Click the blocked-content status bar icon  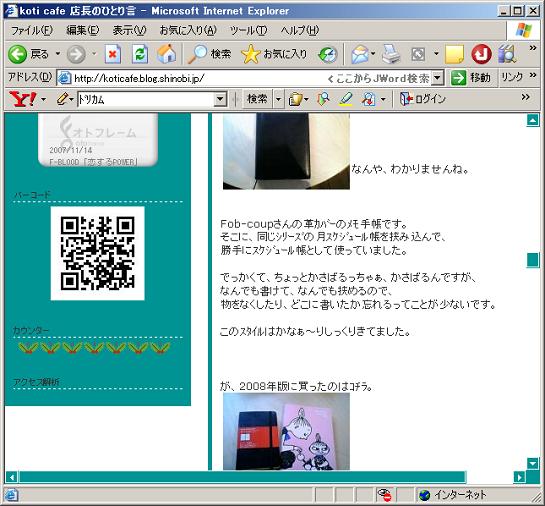[x=384, y=495]
